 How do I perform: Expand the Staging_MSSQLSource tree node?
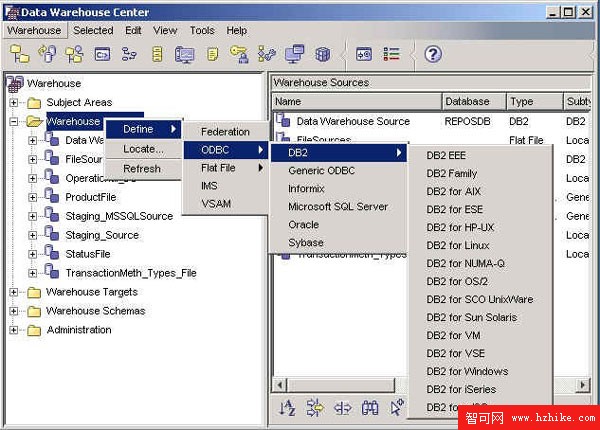33,217
